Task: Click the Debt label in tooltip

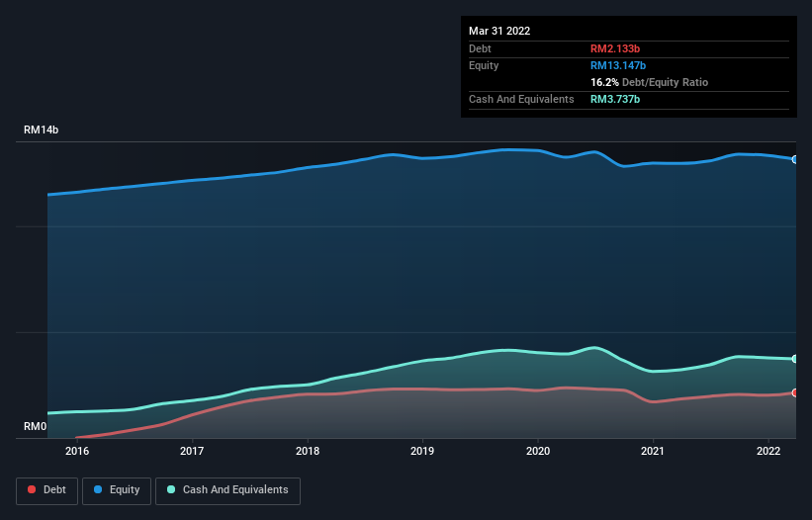Action: [x=480, y=48]
